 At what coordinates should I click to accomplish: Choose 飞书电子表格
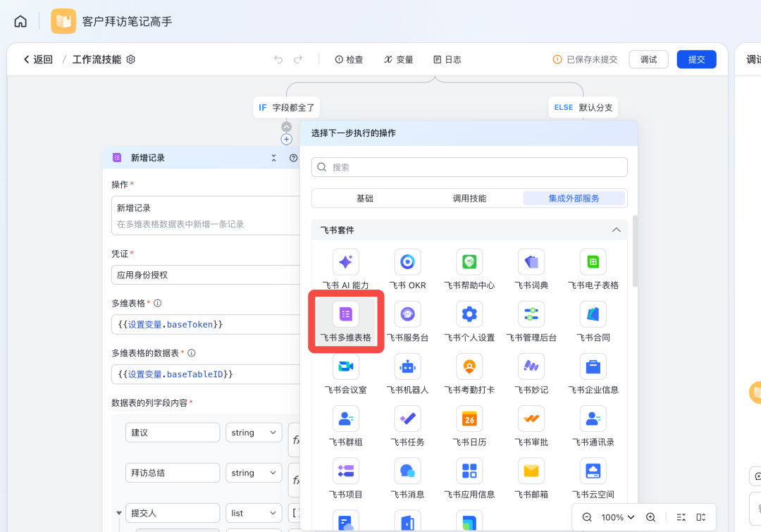tap(593, 269)
